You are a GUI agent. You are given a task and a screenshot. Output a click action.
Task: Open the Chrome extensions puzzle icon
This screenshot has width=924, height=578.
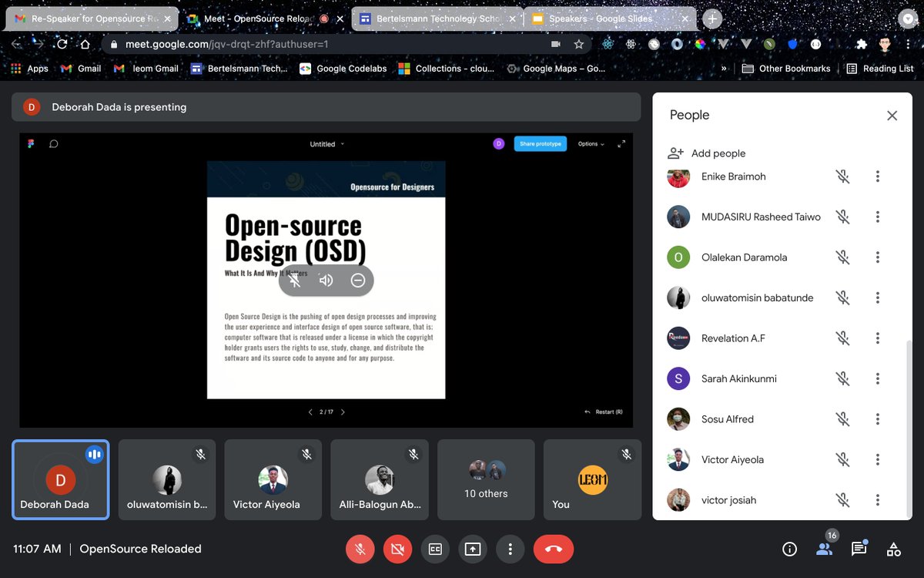pos(862,45)
